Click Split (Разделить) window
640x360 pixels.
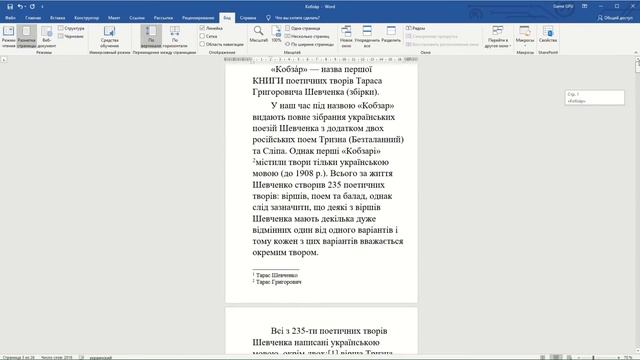coord(391,34)
